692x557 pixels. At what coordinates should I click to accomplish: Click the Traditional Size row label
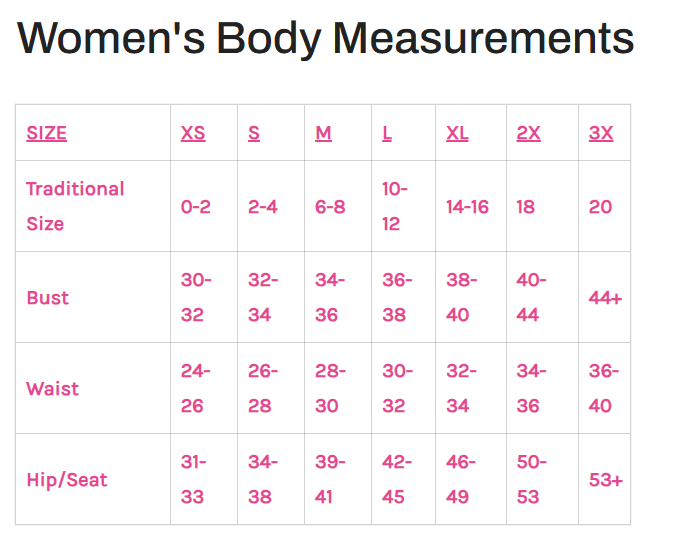tap(75, 206)
